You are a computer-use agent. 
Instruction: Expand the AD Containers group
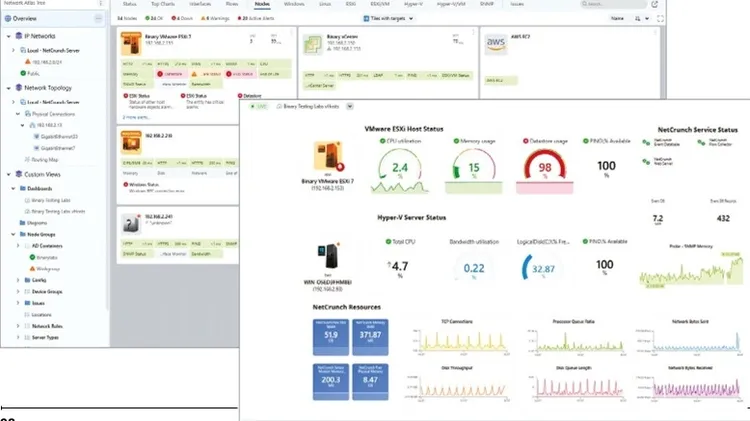(18, 245)
